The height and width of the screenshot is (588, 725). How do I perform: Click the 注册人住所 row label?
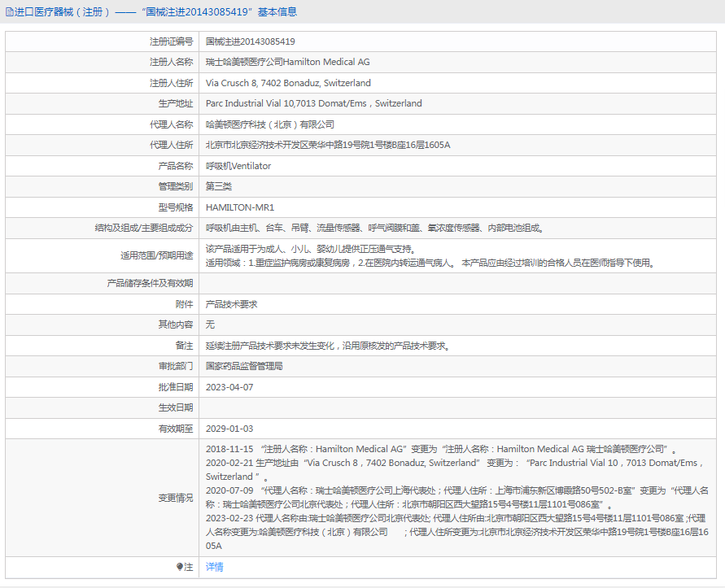click(x=171, y=83)
